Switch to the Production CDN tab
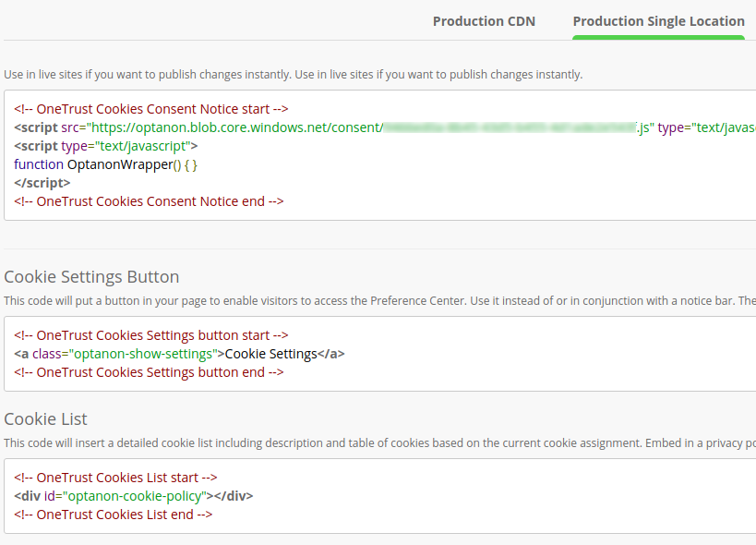This screenshot has width=756, height=545. (484, 21)
